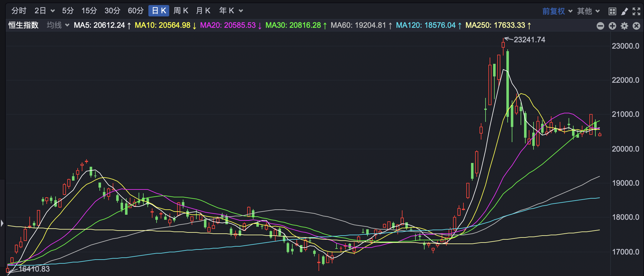This screenshot has width=644, height=276.
Task: Click the 17000.0 price axis label
Action: pos(625,252)
